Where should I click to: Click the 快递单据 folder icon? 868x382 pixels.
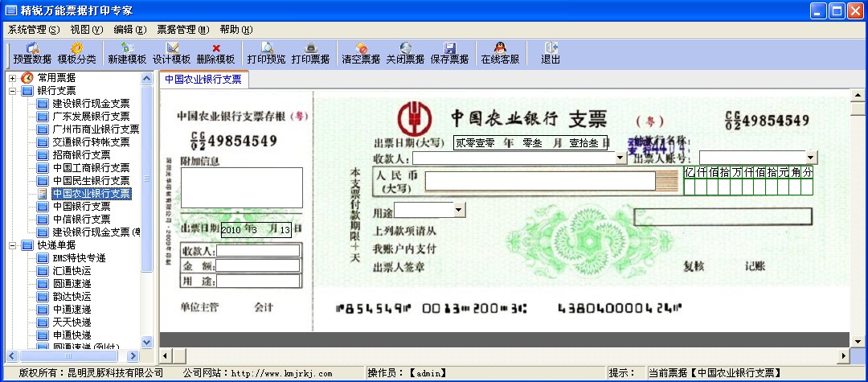tap(27, 244)
